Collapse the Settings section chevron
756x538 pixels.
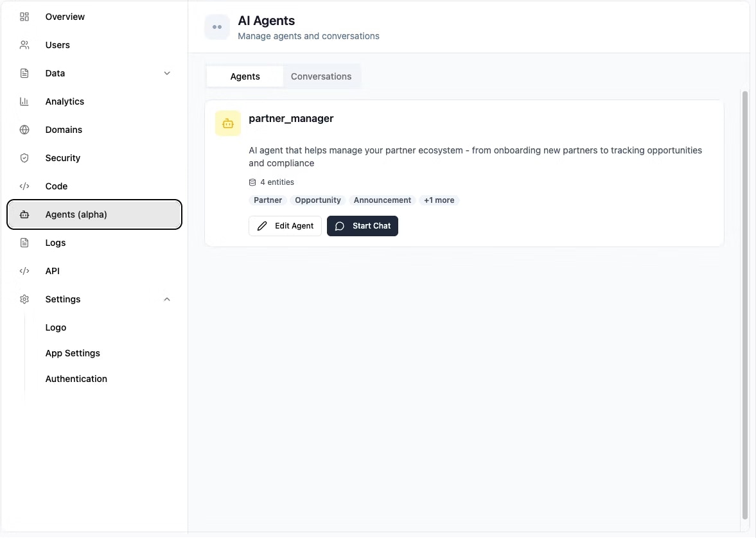click(x=167, y=299)
